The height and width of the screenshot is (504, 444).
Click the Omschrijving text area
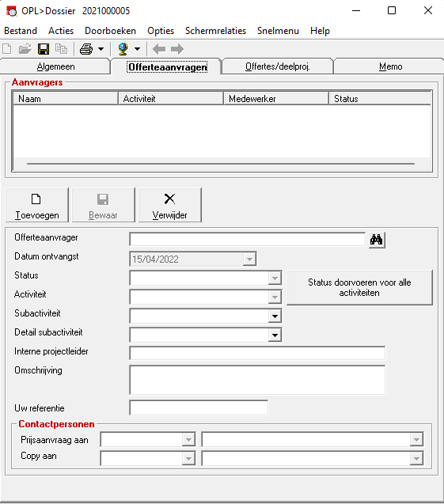257,380
